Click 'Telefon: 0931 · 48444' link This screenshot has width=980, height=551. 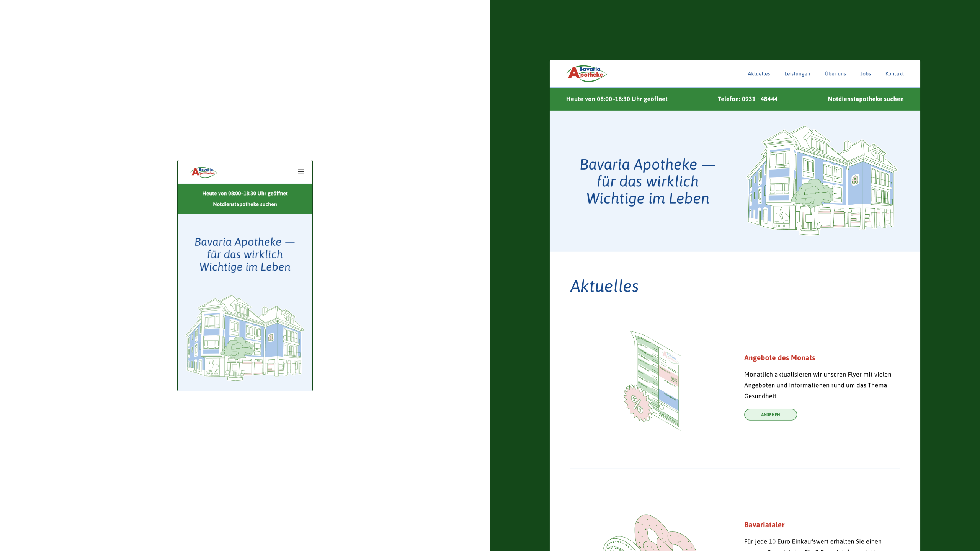747,99
